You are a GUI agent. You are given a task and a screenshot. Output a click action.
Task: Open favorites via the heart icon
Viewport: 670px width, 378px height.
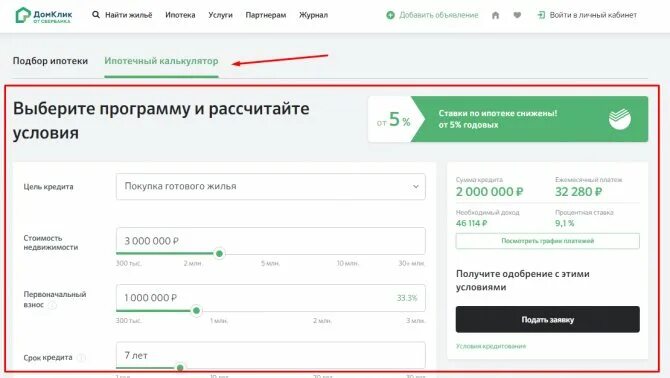coord(517,15)
